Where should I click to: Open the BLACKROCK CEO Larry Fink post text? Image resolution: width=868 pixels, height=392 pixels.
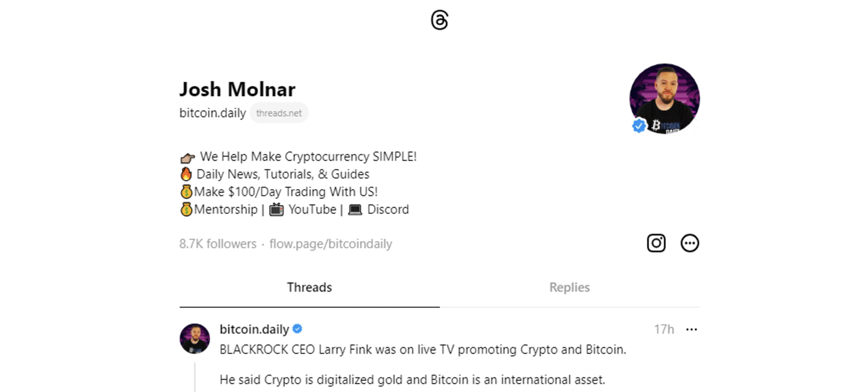(423, 350)
